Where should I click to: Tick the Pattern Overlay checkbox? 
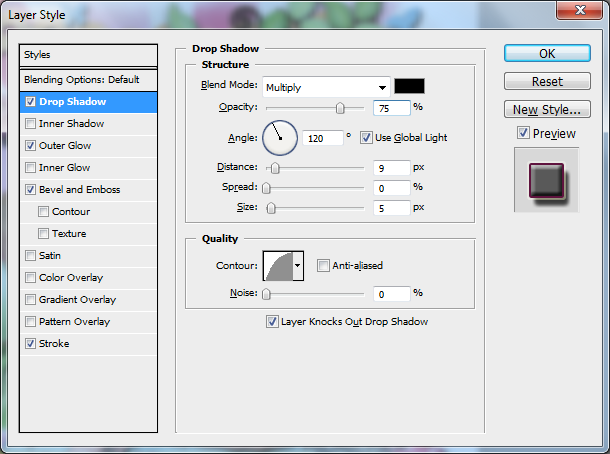(30, 322)
